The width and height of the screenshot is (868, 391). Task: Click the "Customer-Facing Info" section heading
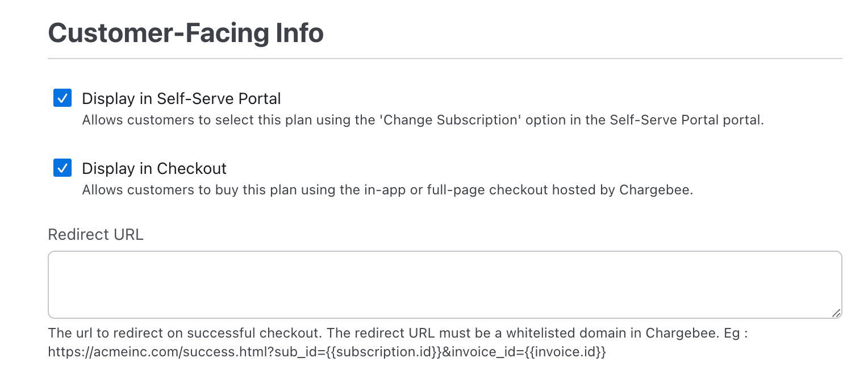tap(186, 33)
